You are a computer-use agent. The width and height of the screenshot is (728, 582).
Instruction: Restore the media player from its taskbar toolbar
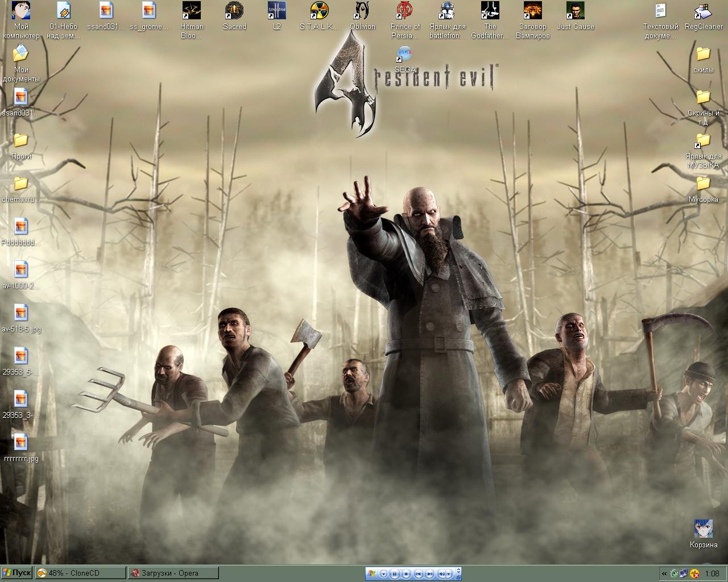[x=458, y=577]
